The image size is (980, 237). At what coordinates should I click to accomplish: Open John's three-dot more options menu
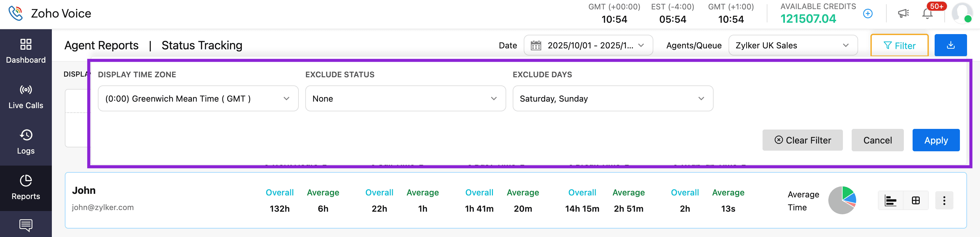click(x=944, y=200)
